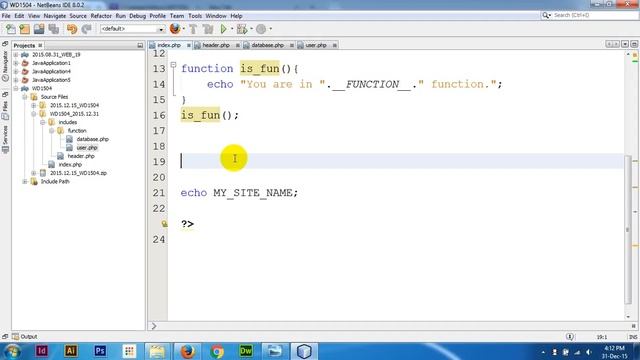The image size is (640, 360).
Task: Open the File menu
Action: [x=6, y=16]
